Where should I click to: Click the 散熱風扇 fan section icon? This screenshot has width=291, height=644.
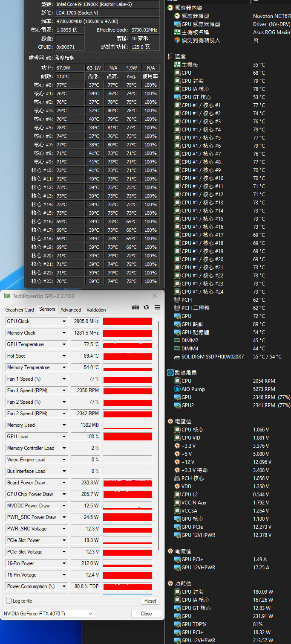[x=170, y=373]
